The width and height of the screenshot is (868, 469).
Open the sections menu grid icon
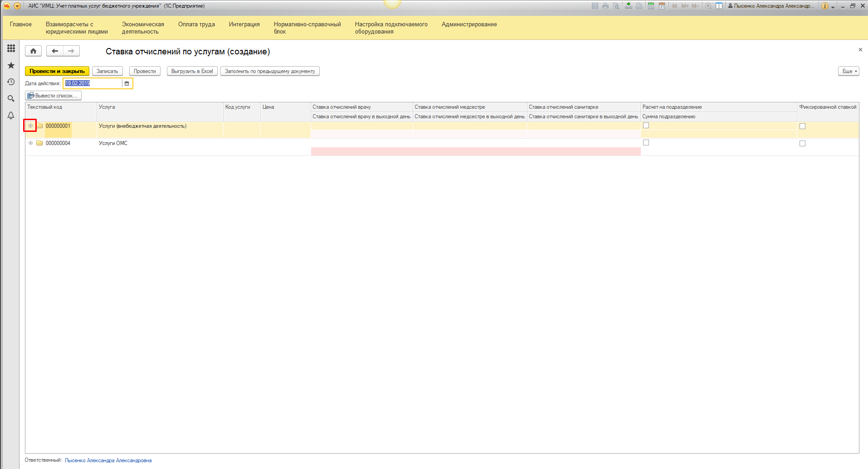(x=11, y=48)
